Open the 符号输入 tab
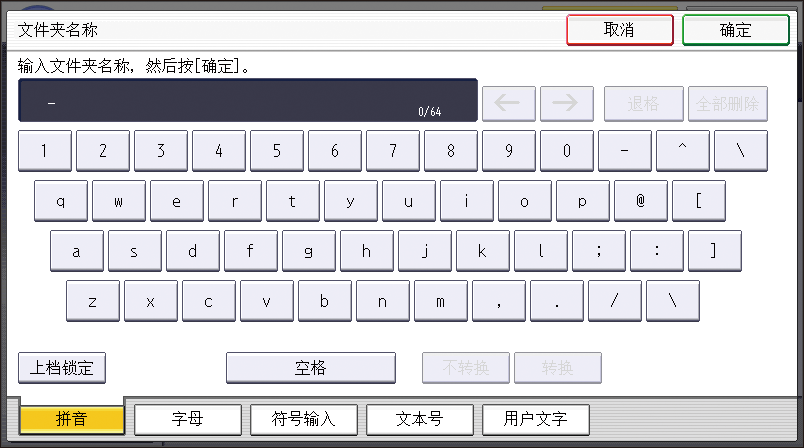This screenshot has width=804, height=448. pos(304,419)
